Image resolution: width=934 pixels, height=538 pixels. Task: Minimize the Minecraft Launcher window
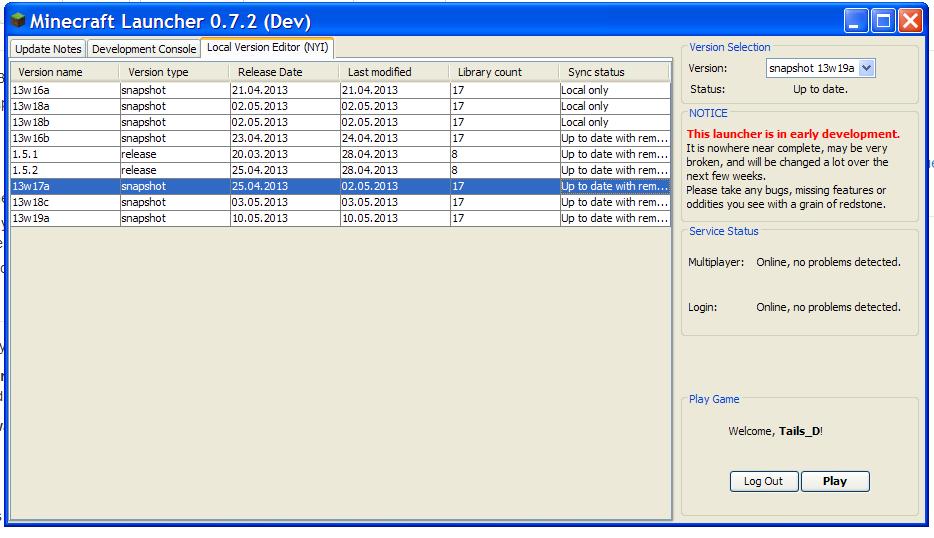pos(856,21)
